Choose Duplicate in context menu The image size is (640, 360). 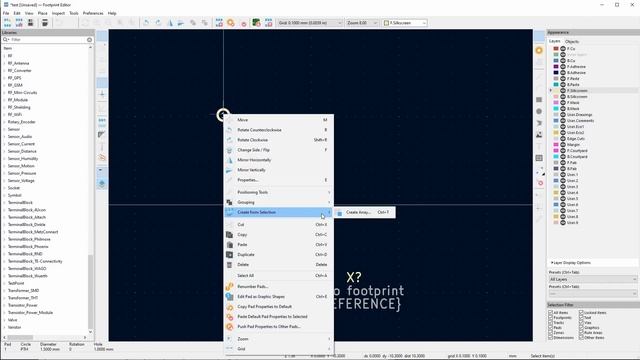point(279,255)
